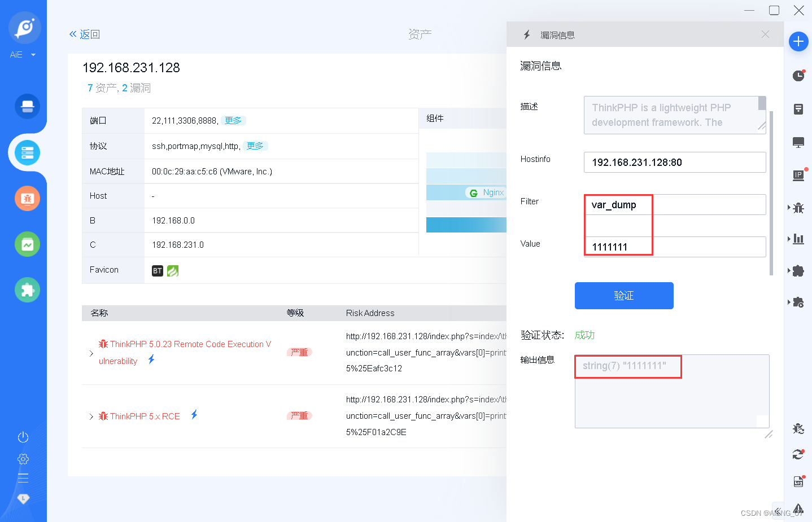This screenshot has width=812, height=522.
Task: Open settings gear in left sidebar
Action: coord(23,459)
